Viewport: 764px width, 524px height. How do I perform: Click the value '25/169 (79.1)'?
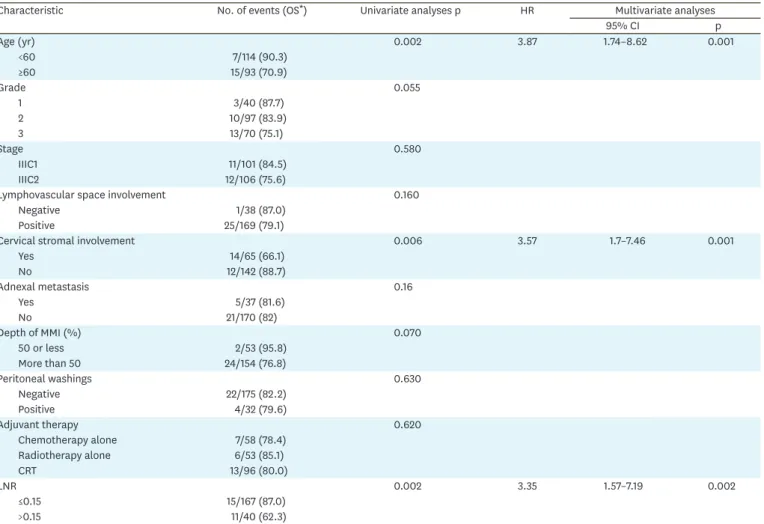(x=254, y=226)
